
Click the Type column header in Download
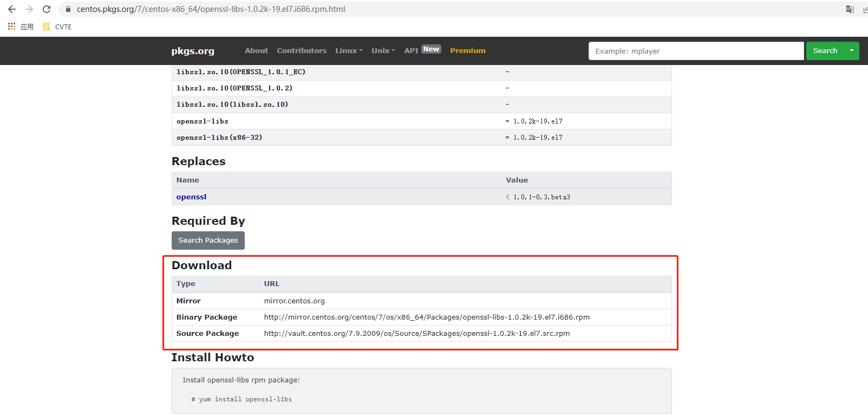pyautogui.click(x=186, y=284)
